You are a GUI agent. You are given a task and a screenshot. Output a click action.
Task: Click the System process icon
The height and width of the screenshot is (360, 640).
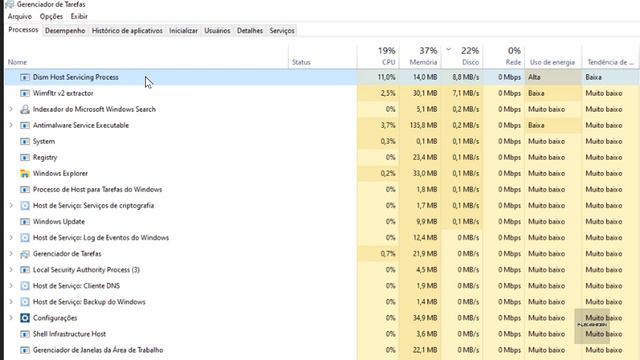click(x=25, y=141)
